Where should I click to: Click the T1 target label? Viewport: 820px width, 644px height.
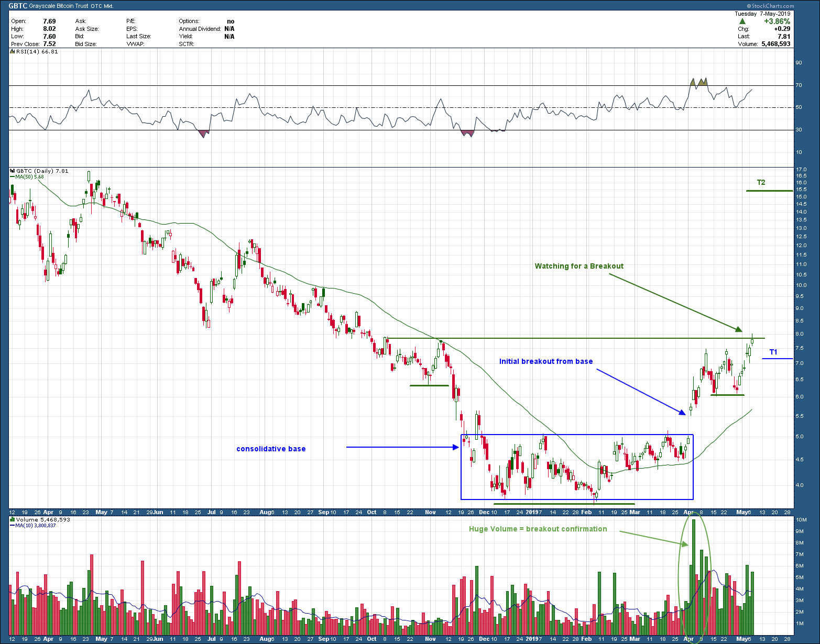773,352
